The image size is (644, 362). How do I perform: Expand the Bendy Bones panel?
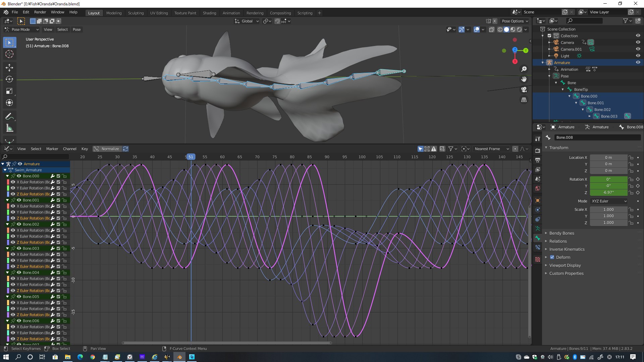pyautogui.click(x=561, y=233)
